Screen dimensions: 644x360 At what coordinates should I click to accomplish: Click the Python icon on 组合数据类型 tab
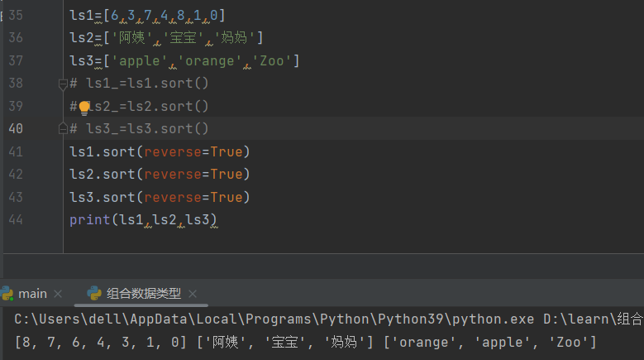(94, 294)
